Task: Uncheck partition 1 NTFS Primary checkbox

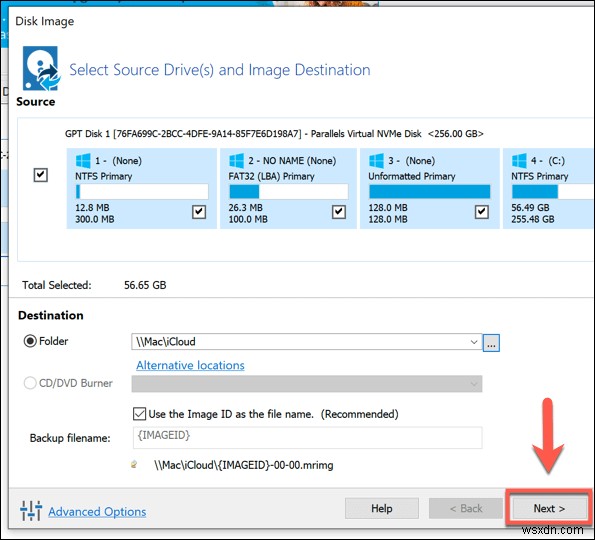Action: pyautogui.click(x=199, y=212)
